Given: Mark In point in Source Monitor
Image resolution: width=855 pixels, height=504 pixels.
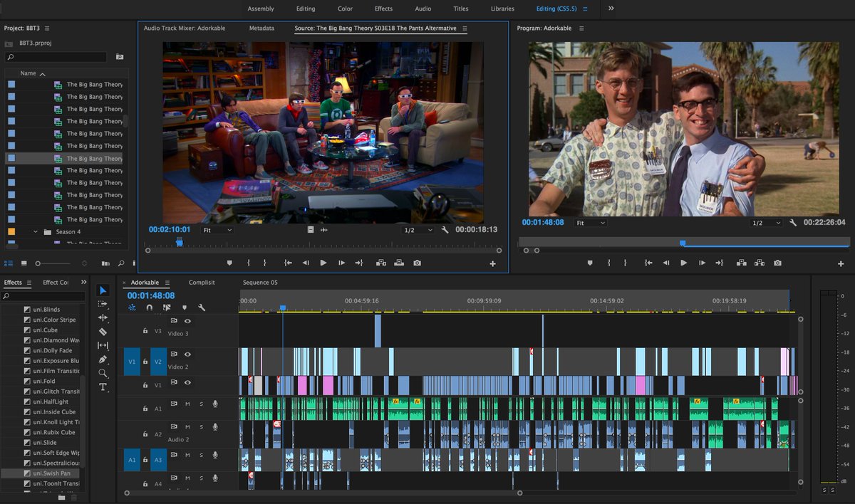Looking at the screenshot, I should pos(248,263).
